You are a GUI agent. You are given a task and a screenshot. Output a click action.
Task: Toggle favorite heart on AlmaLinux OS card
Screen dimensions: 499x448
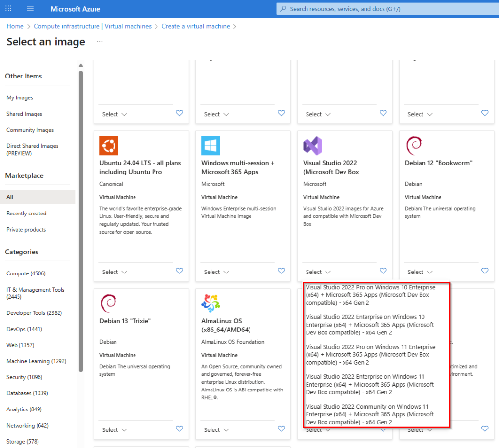point(281,429)
